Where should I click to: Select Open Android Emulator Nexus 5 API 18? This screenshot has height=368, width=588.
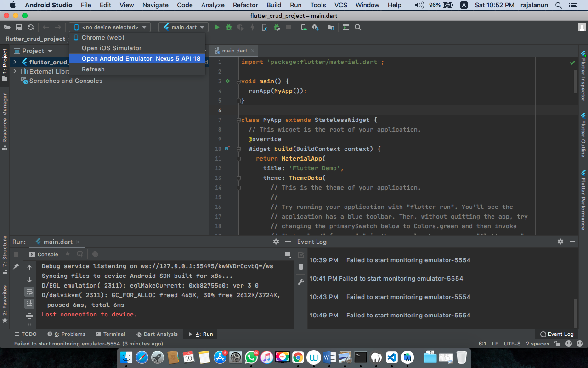click(x=137, y=58)
